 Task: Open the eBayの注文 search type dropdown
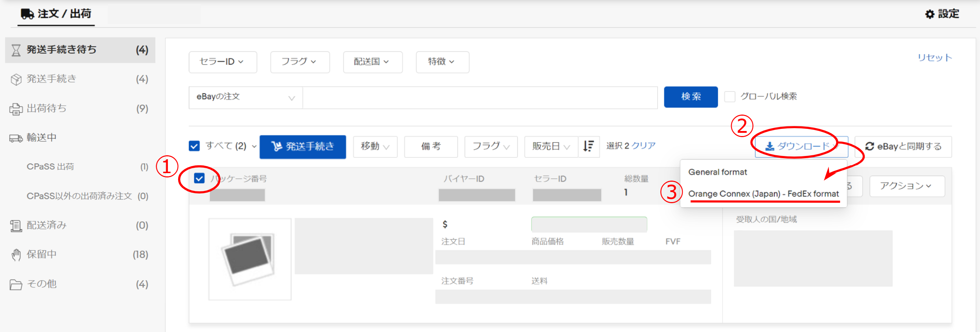(x=245, y=97)
